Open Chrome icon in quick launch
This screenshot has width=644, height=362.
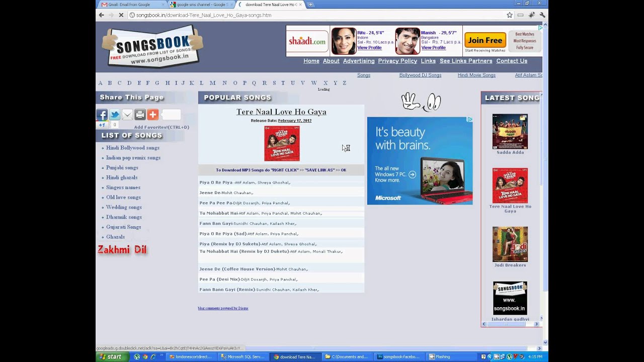coord(145,356)
